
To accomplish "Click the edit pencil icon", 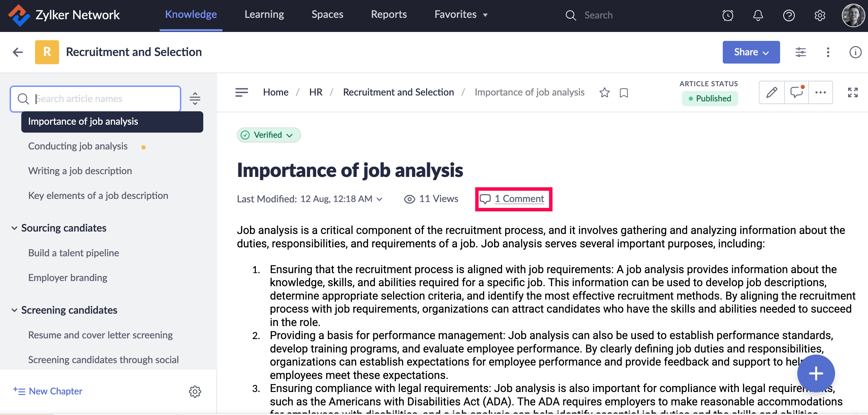I will pyautogui.click(x=772, y=92).
